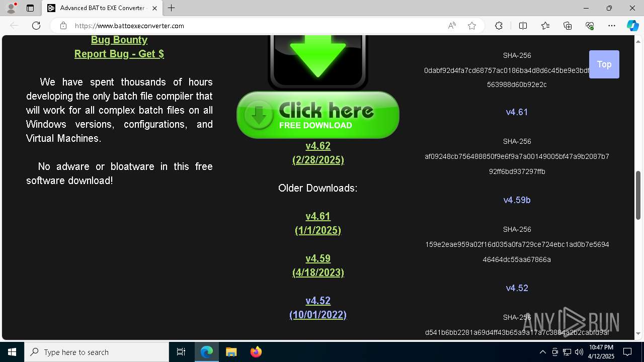Open the volume control icon
644x362 pixels.
click(579, 352)
